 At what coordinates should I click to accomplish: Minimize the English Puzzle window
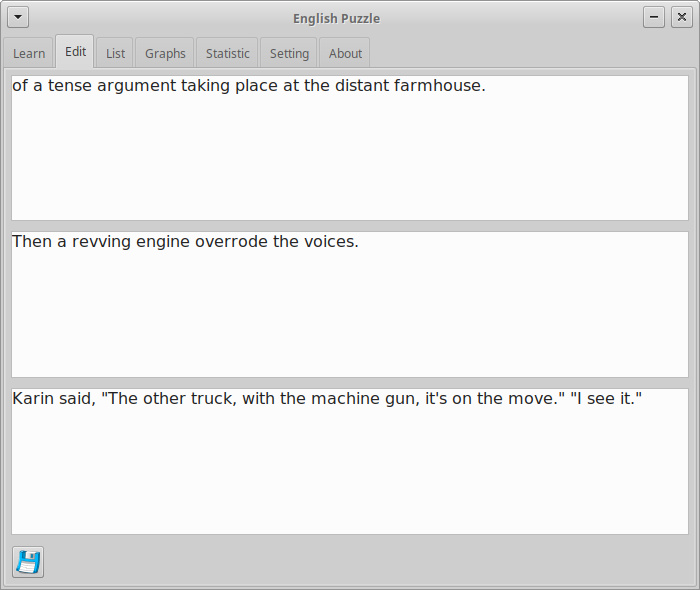tap(654, 17)
